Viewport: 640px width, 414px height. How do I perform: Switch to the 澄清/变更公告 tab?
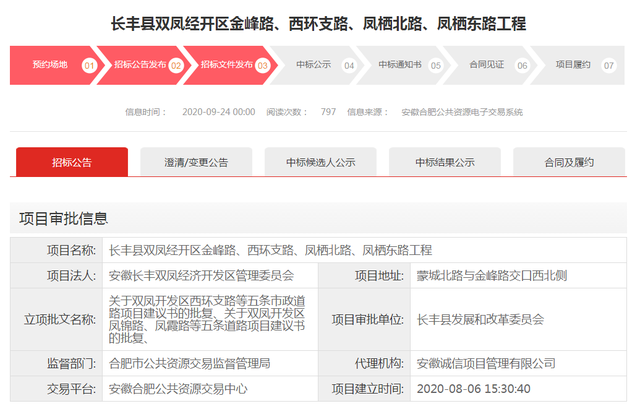tap(196, 162)
